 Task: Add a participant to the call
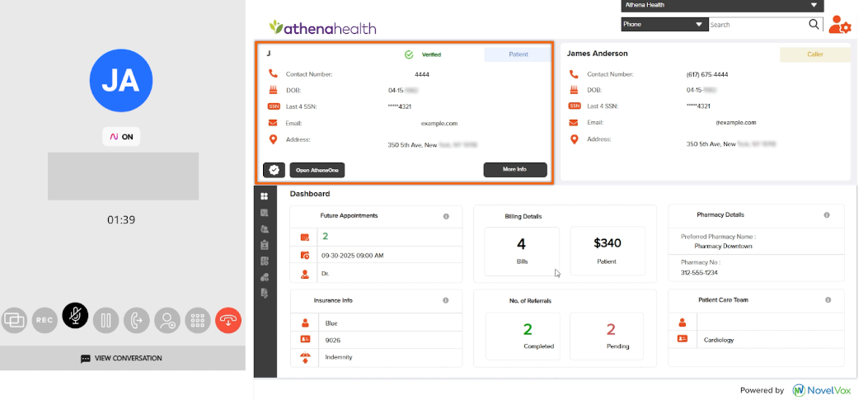[x=167, y=320]
